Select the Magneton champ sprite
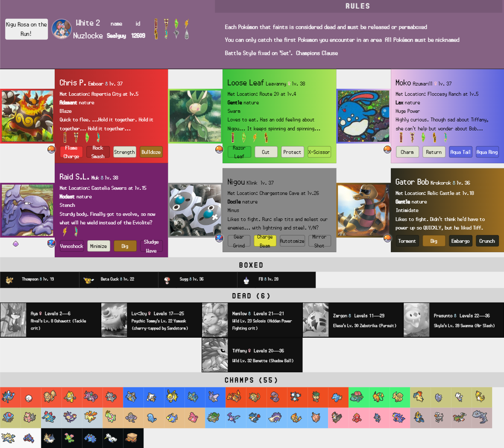 [295, 397]
